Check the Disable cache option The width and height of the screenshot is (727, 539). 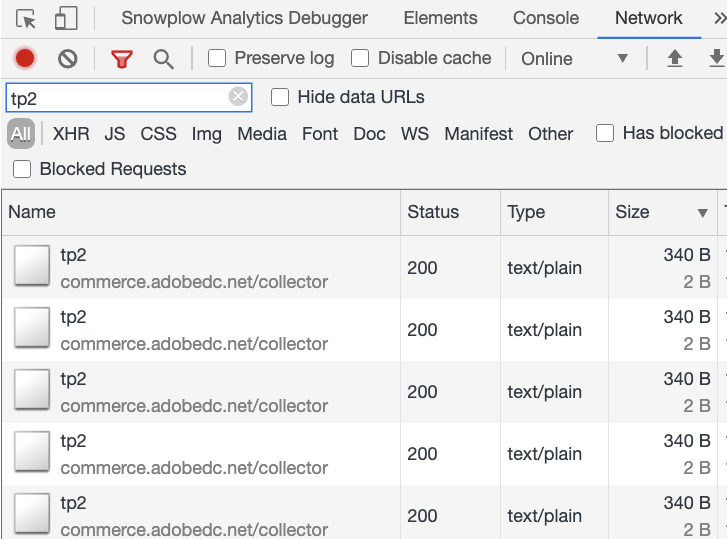click(361, 59)
